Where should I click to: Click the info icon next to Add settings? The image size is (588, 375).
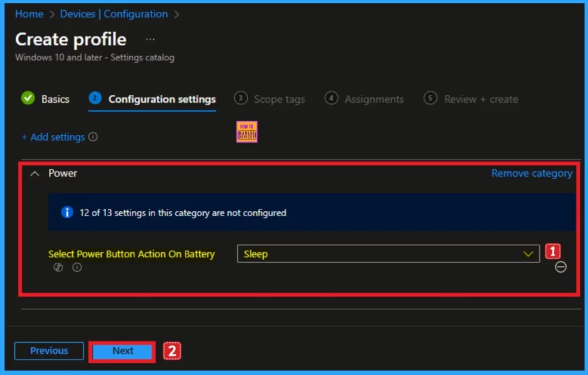(93, 137)
